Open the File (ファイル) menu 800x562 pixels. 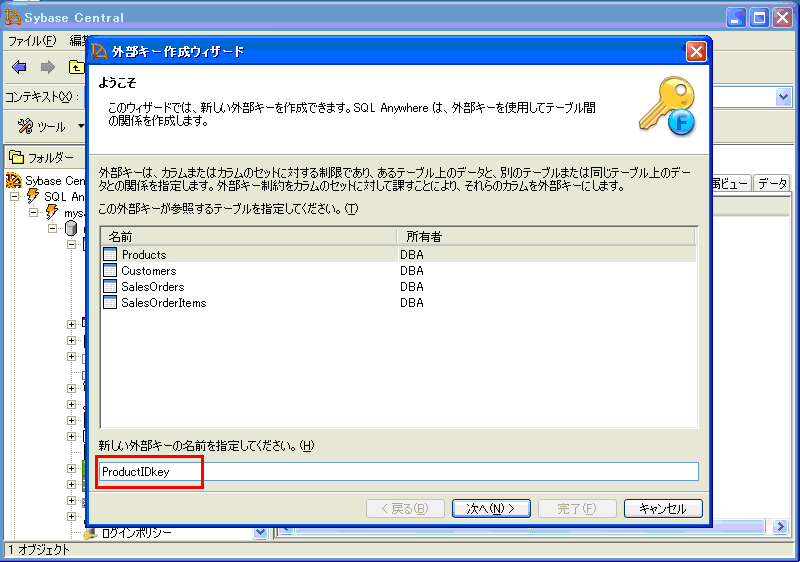pyautogui.click(x=32, y=41)
